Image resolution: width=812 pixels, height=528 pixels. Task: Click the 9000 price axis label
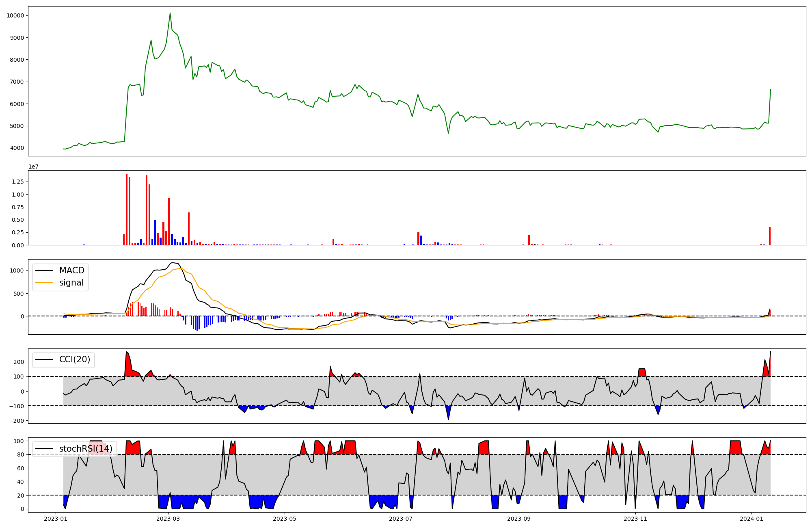click(17, 38)
